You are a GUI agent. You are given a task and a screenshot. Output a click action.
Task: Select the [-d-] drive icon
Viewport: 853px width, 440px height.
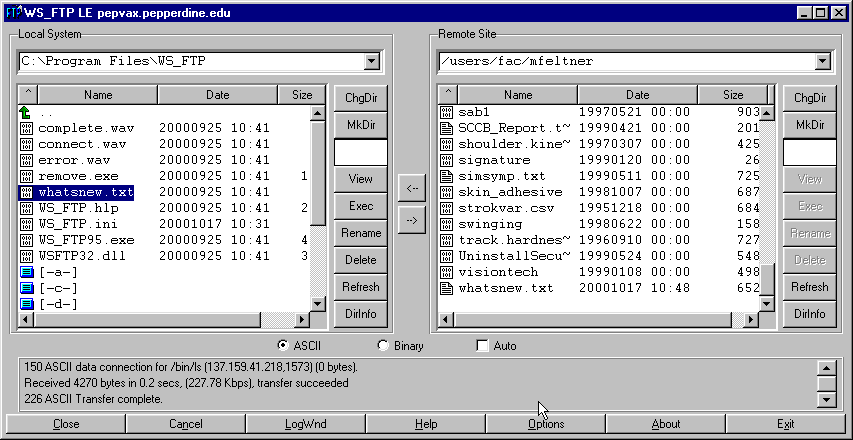coord(27,304)
